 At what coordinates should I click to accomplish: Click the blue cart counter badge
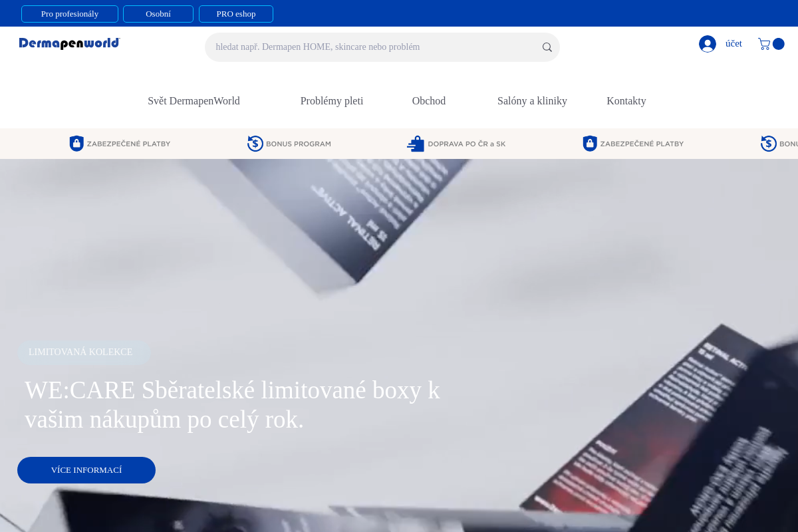[779, 44]
